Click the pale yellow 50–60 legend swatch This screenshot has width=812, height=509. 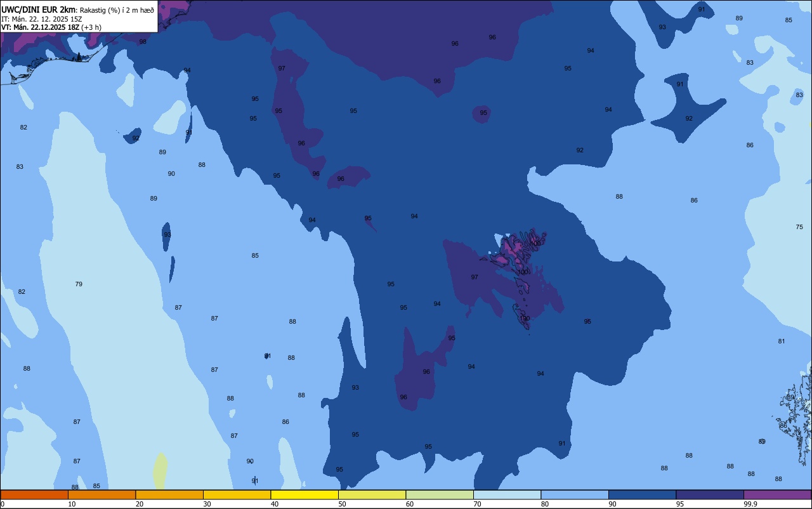pyautogui.click(x=372, y=494)
